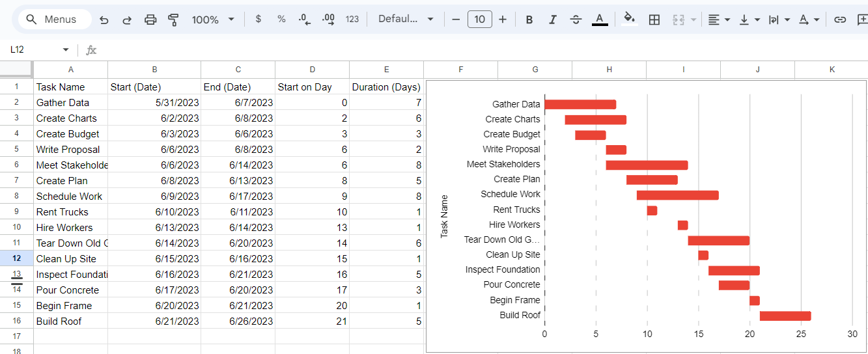Format as percent

[x=281, y=20]
